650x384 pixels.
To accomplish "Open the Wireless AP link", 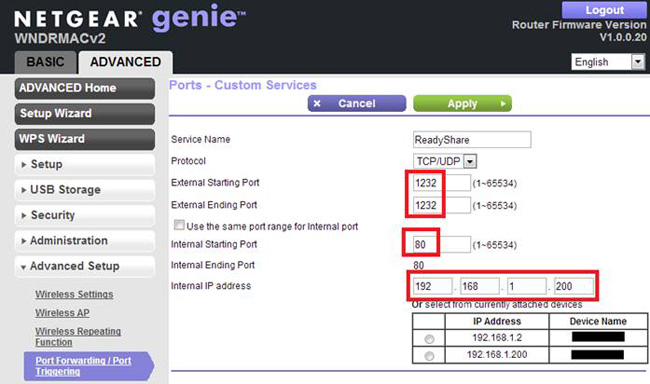I will pos(62,313).
